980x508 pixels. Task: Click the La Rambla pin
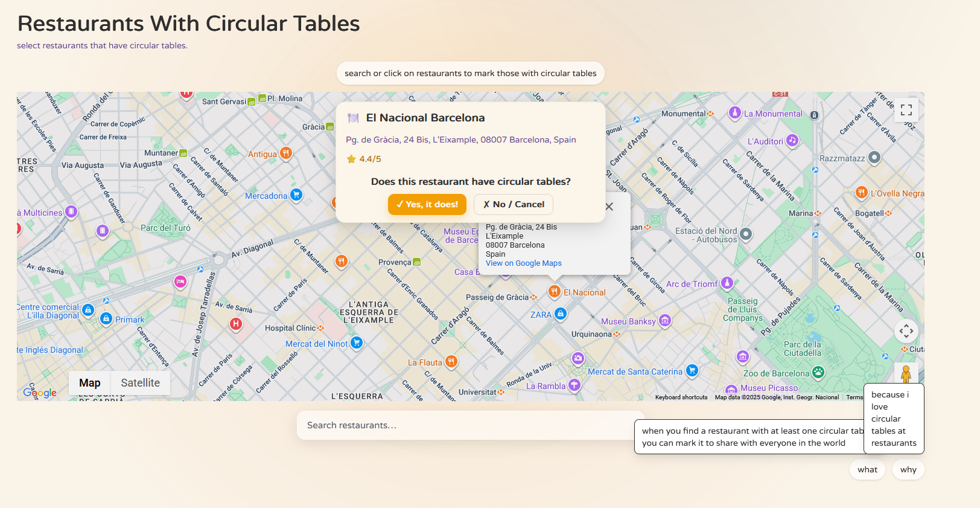tap(574, 385)
